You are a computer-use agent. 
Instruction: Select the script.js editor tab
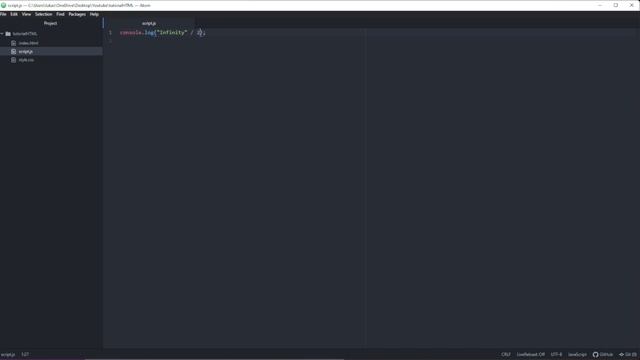149,23
